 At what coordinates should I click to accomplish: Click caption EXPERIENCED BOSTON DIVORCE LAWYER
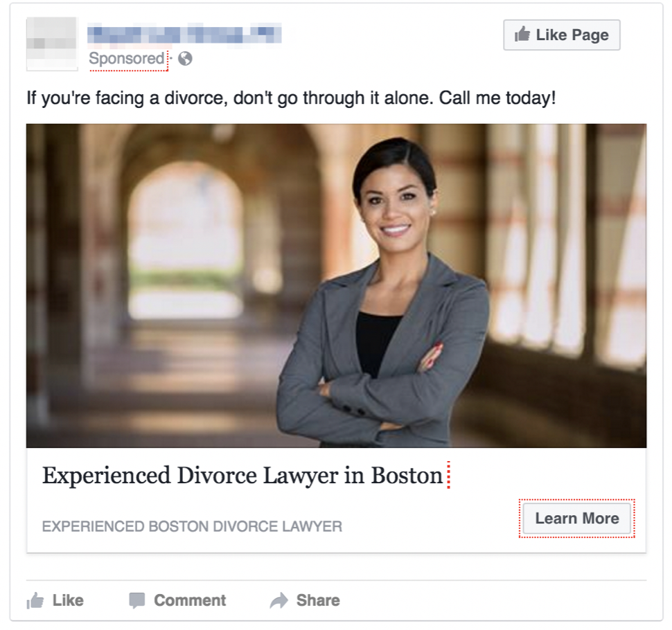(x=192, y=526)
